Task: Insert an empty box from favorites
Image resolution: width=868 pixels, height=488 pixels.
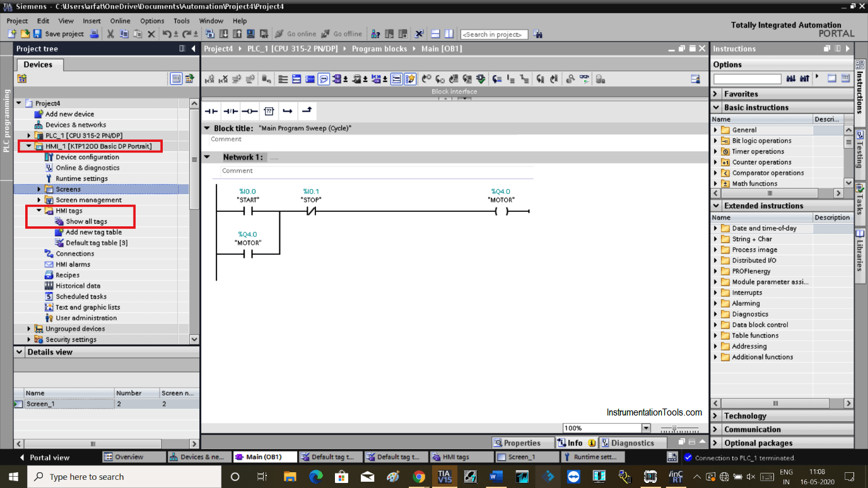Action: (269, 111)
